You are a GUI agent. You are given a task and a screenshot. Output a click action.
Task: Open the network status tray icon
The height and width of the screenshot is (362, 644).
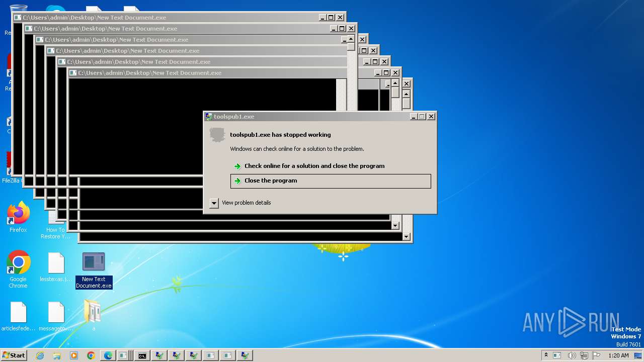[x=584, y=355]
